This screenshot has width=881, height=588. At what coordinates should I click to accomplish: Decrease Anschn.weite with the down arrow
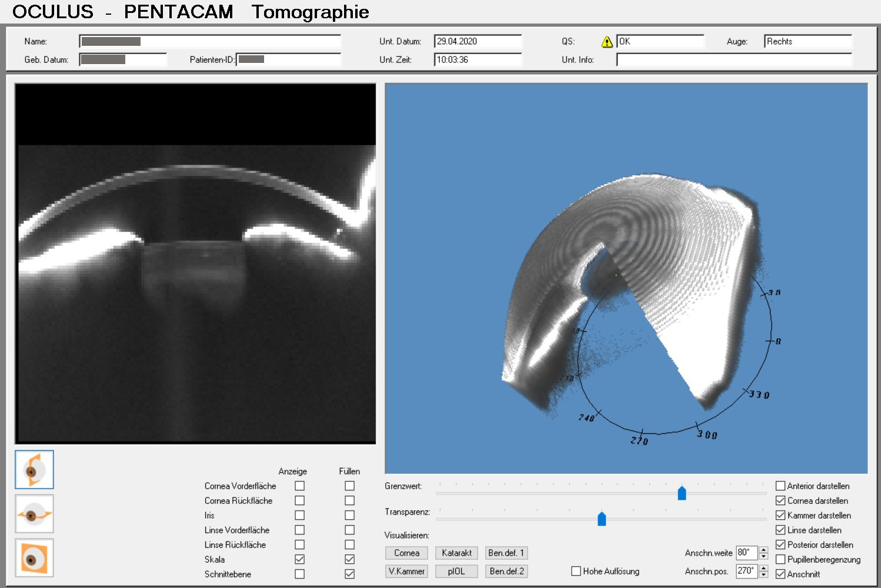pos(763,556)
